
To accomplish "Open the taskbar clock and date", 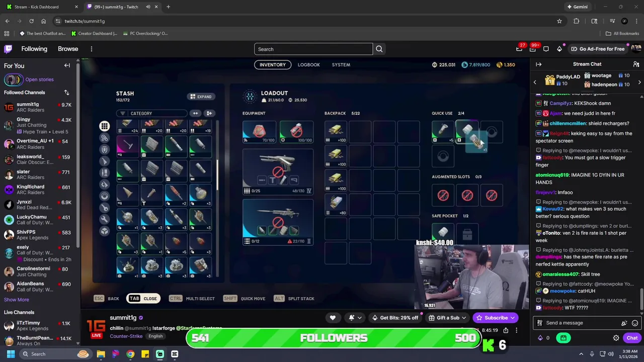I will 627,354.
